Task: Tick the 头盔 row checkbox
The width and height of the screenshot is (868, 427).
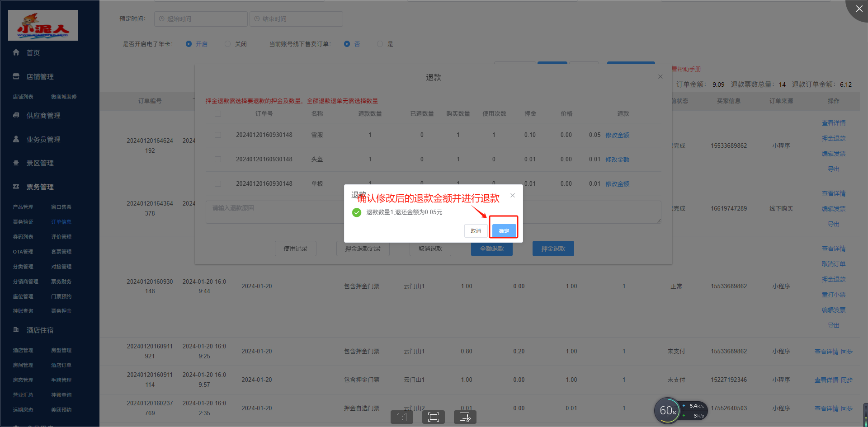Action: (x=218, y=159)
